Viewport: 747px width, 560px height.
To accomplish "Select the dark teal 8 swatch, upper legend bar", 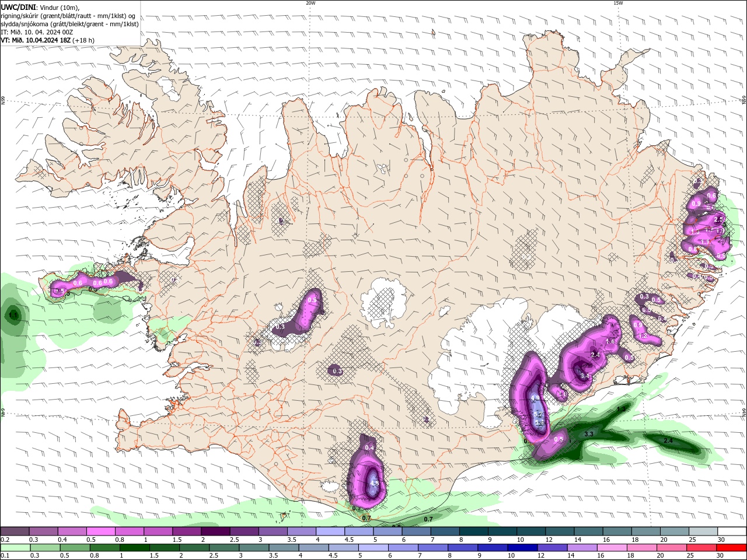I will pyautogui.click(x=474, y=531).
